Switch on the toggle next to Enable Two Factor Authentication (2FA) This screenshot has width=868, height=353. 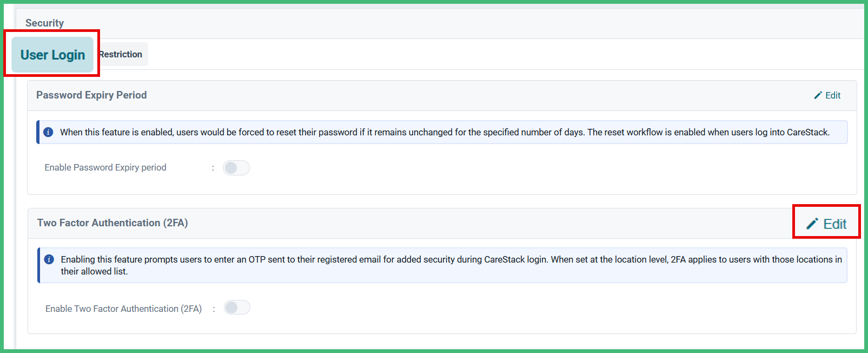pos(236,307)
